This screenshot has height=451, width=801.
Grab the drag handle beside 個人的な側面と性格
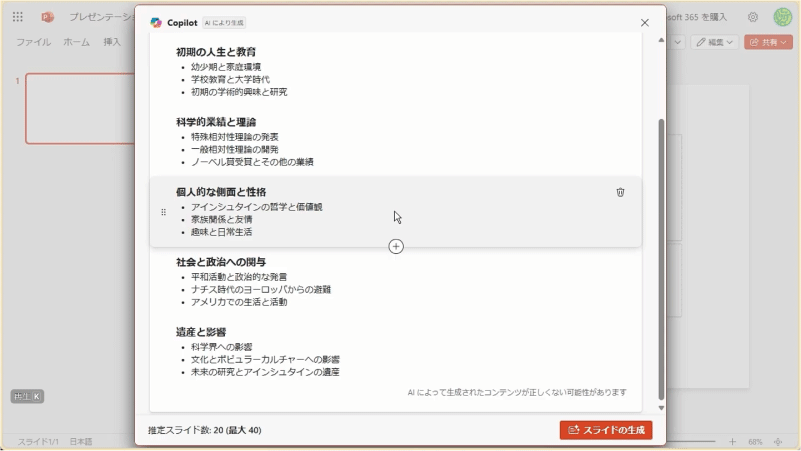(163, 212)
